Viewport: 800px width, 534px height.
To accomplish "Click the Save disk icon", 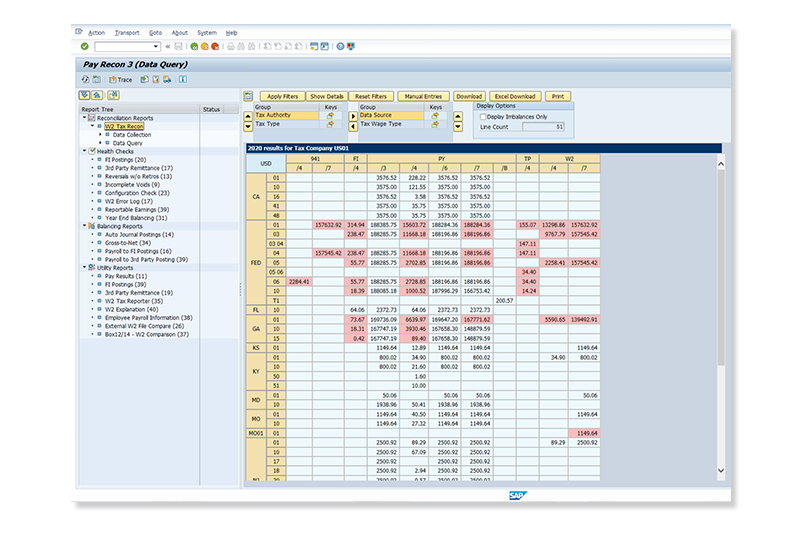I will click(178, 46).
